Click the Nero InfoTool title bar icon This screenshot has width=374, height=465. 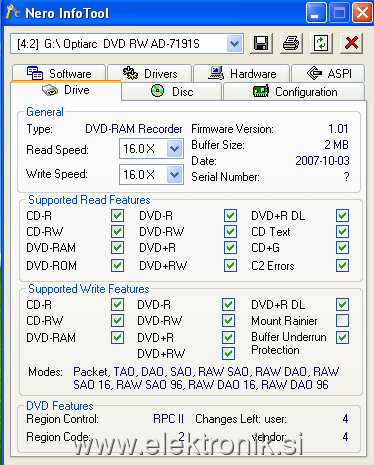13,13
